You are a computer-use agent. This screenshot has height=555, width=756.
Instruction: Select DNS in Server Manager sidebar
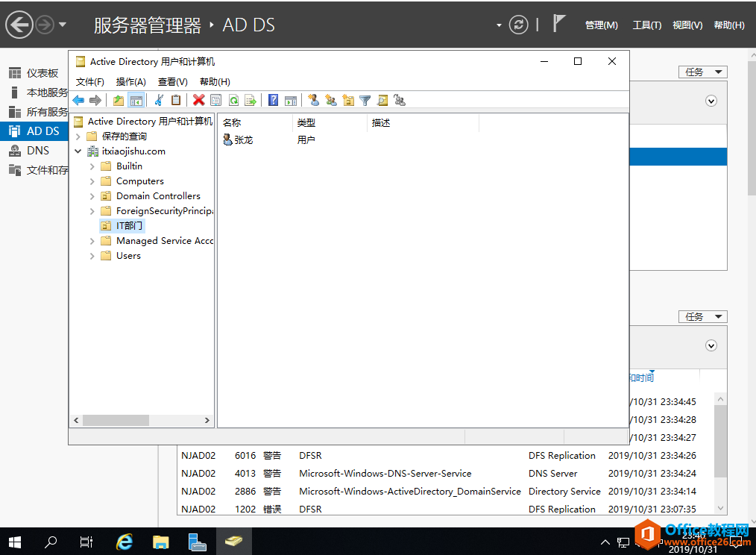34,151
